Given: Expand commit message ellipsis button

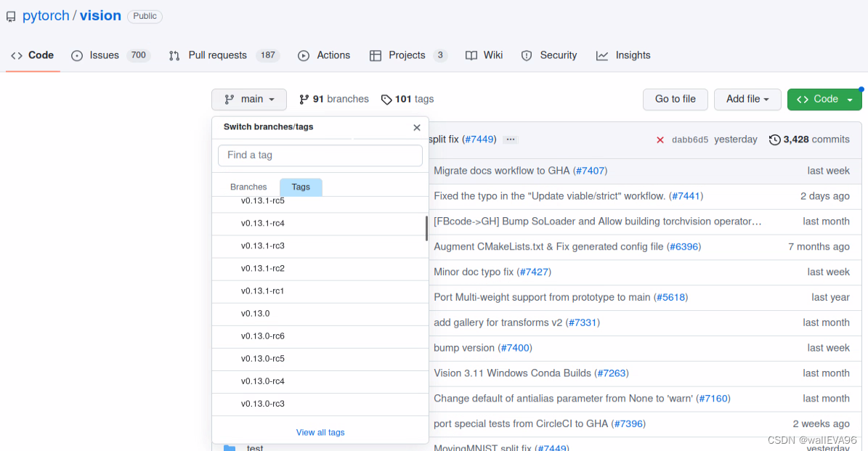Looking at the screenshot, I should [511, 139].
